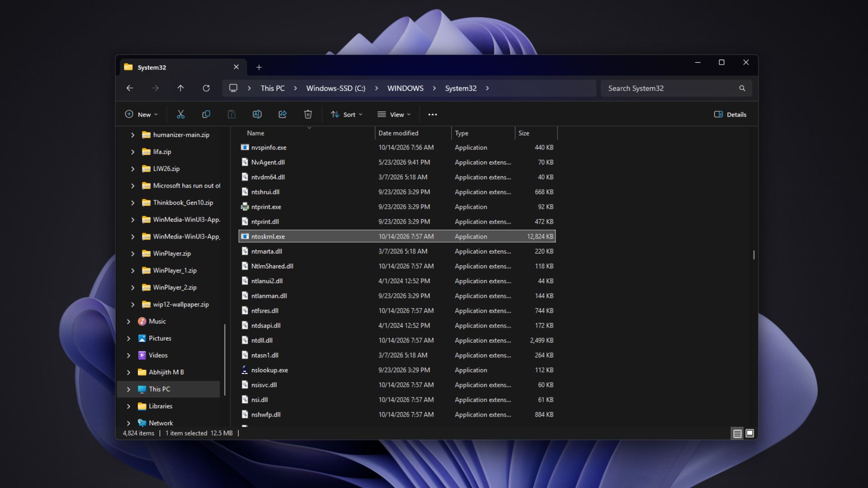The height and width of the screenshot is (488, 868).
Task: Refresh the System32 folder view
Action: [206, 88]
